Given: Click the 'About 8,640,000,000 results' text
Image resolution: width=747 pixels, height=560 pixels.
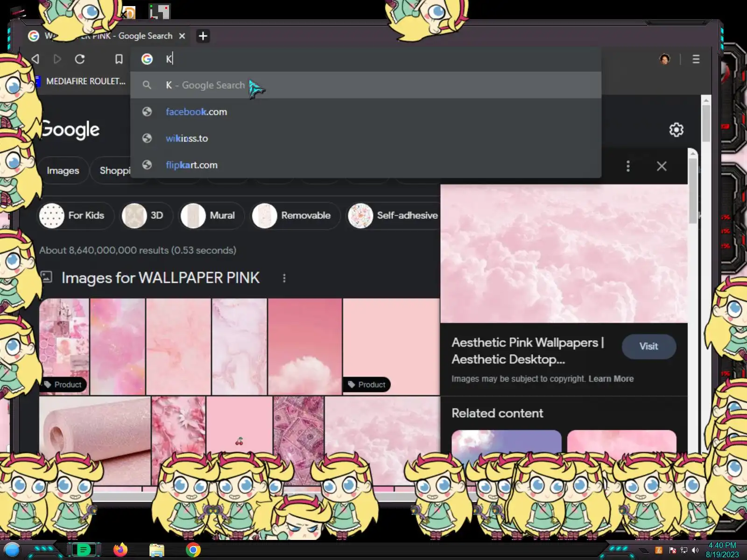Looking at the screenshot, I should point(137,250).
